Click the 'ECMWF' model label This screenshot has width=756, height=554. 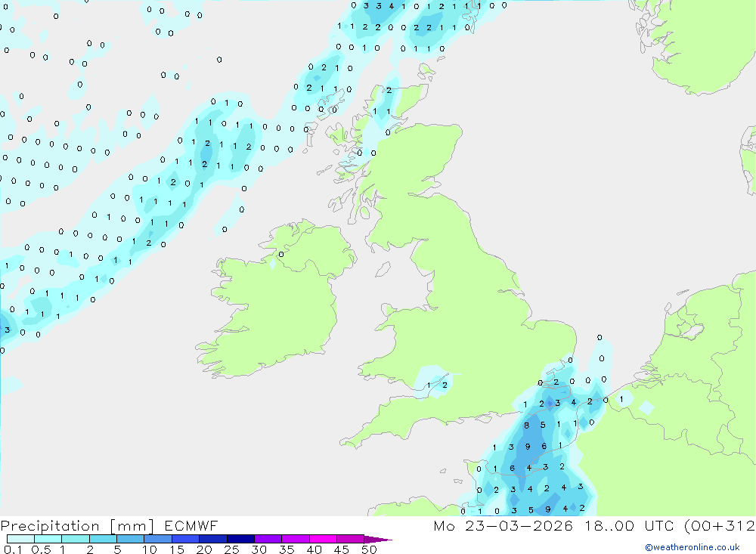tap(191, 525)
